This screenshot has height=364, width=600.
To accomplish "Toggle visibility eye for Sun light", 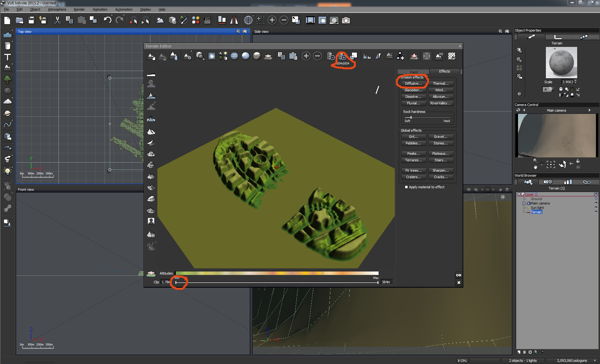I will 596,208.
